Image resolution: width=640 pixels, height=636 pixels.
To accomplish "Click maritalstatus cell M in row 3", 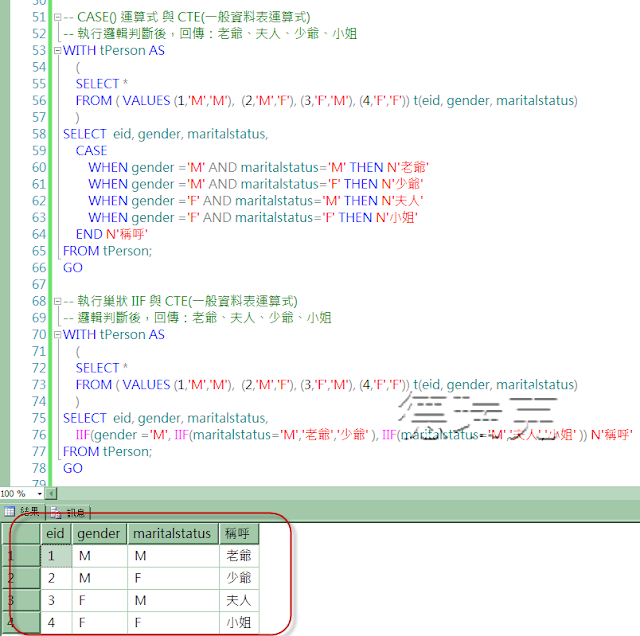I will click(x=173, y=600).
